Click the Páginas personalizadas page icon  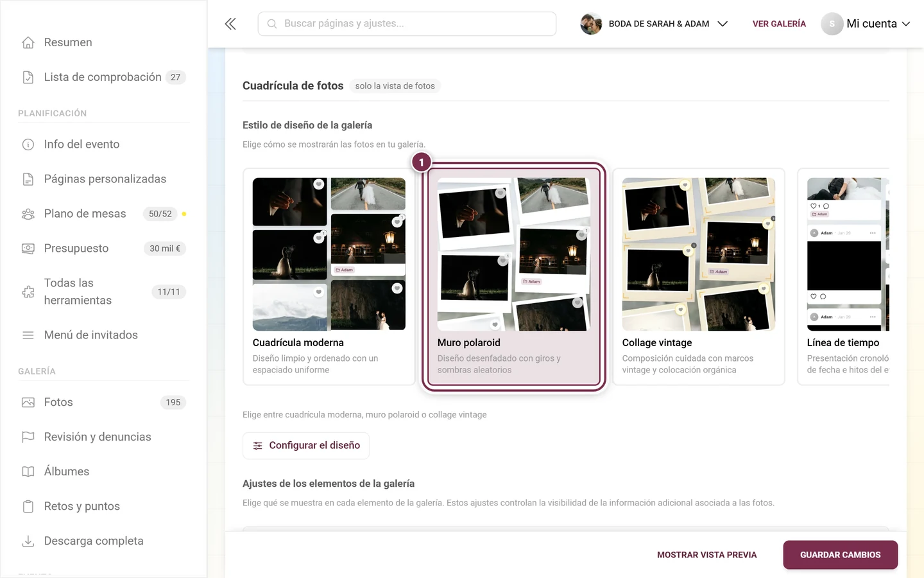(28, 179)
